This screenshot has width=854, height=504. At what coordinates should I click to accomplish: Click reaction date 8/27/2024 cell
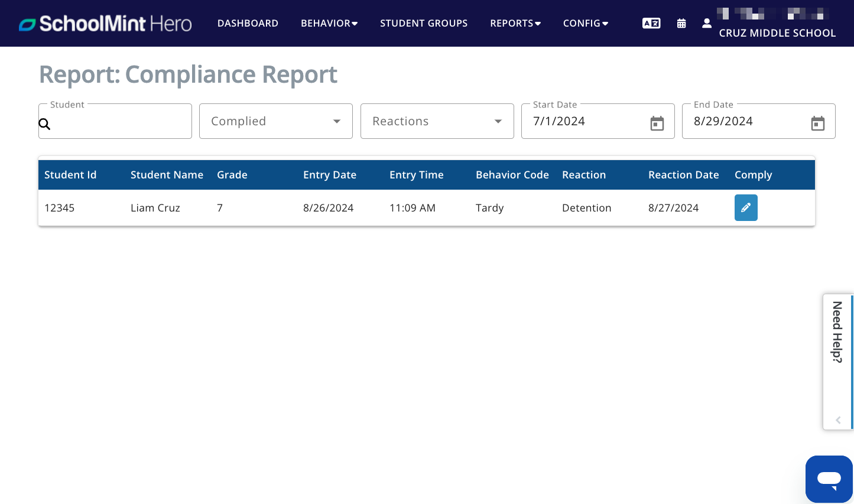(674, 208)
